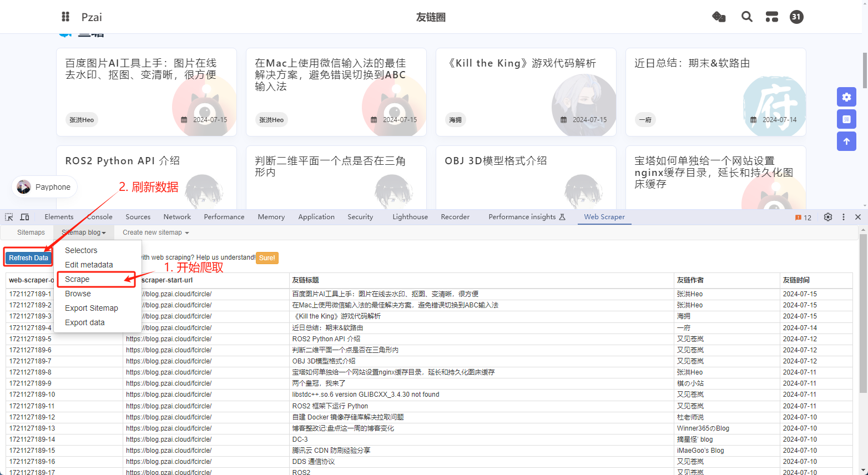868x475 pixels.
Task: Click the Pzai site title link
Action: [x=92, y=17]
